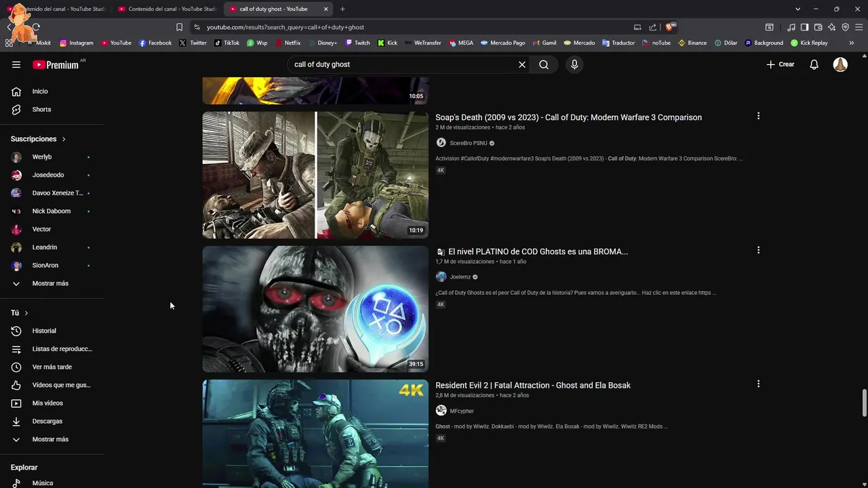
Task: Click the page vertical scrollbar thumb
Action: 864,403
